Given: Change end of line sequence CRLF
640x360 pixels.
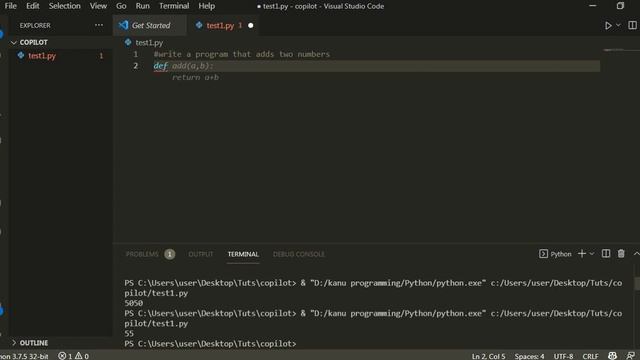Looking at the screenshot, I should 590,356.
